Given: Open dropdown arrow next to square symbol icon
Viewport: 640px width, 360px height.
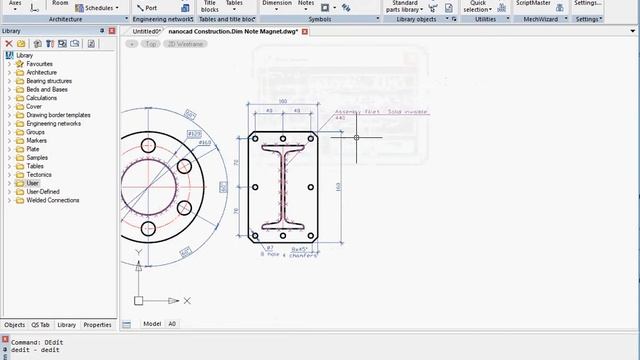Looking at the screenshot, I should coord(334,8).
